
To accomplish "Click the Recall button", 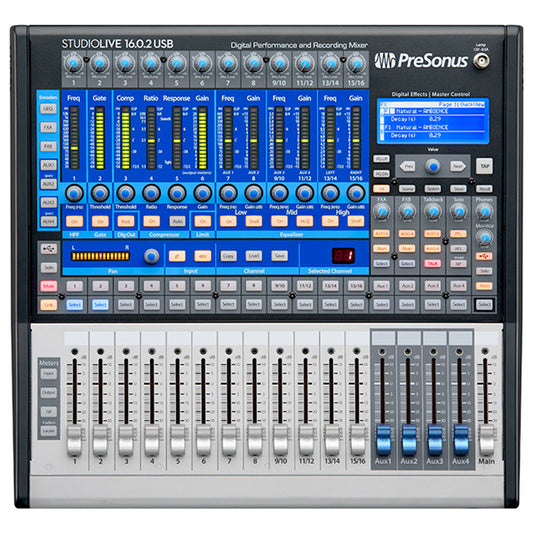I will point(484,188).
